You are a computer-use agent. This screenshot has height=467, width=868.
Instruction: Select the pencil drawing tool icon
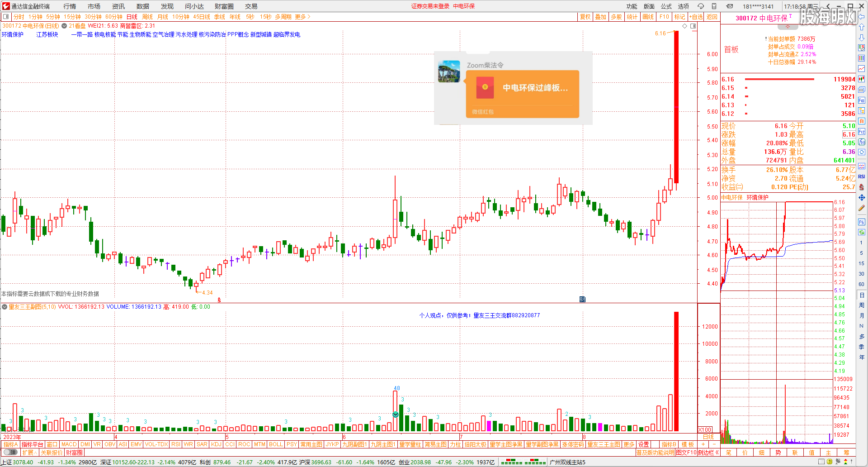[862, 208]
